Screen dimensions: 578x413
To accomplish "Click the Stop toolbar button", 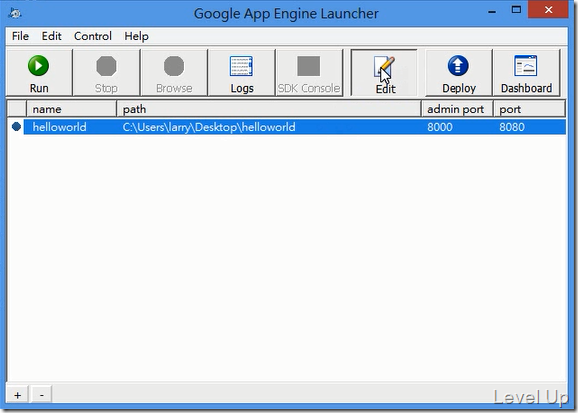I will (x=107, y=73).
